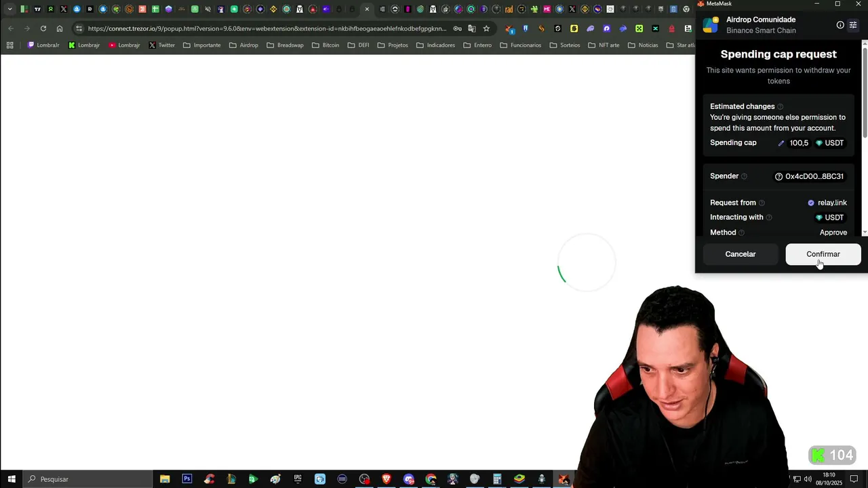The width and height of the screenshot is (868, 488).
Task: Bookmark this page with star icon
Action: 486,28
